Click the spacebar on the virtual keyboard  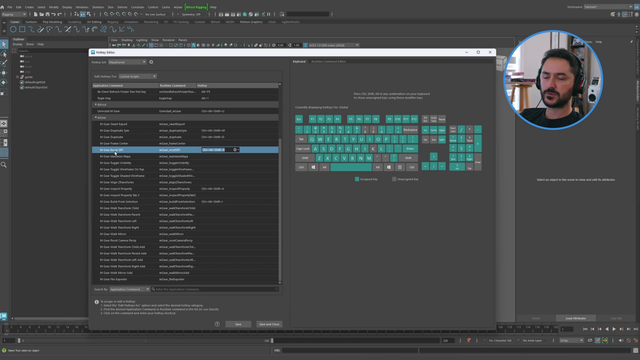click(x=351, y=167)
